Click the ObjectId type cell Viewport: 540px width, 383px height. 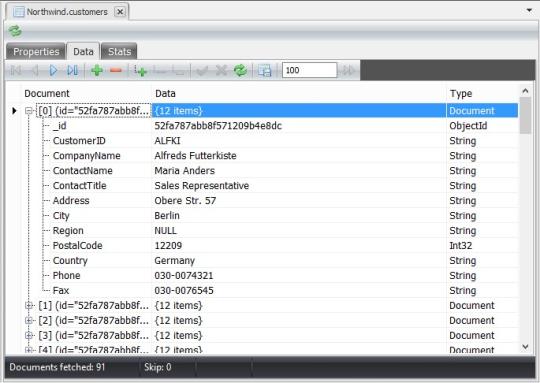(468, 126)
